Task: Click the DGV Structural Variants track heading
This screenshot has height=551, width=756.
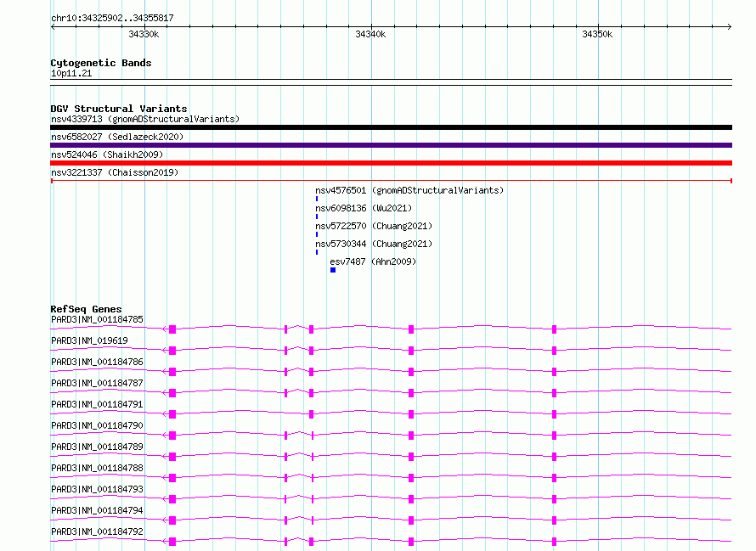Action: 119,109
